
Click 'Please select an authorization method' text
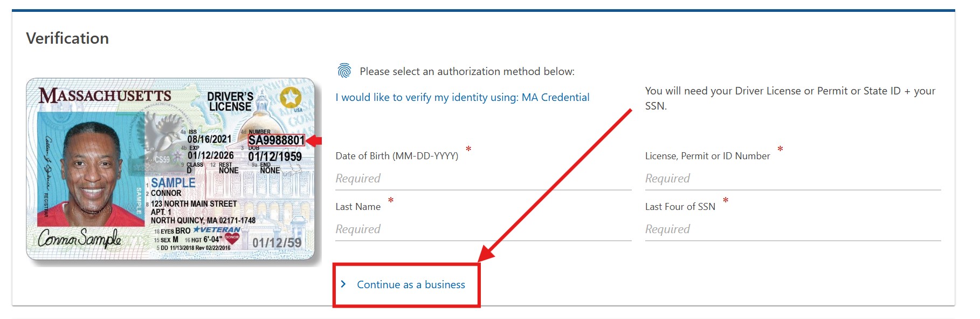click(x=467, y=71)
